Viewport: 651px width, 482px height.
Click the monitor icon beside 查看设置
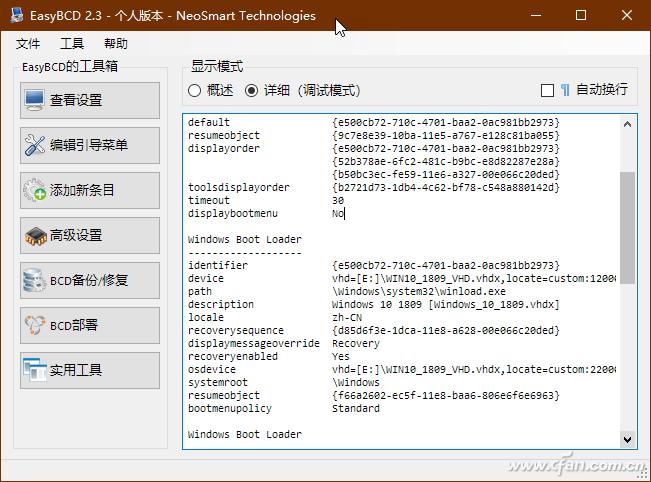34,100
